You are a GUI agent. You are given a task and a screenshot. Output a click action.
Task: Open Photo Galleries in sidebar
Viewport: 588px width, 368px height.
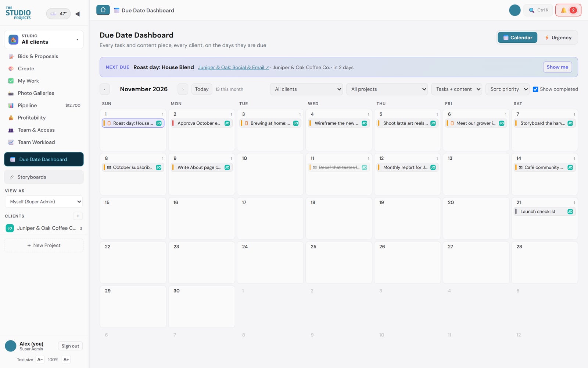click(x=44, y=93)
